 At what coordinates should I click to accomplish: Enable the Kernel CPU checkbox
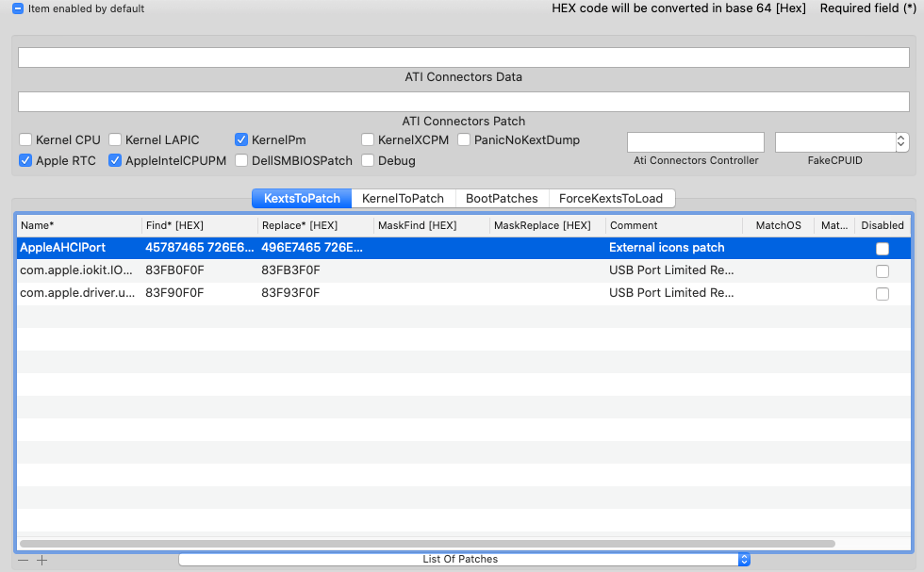[x=26, y=139]
